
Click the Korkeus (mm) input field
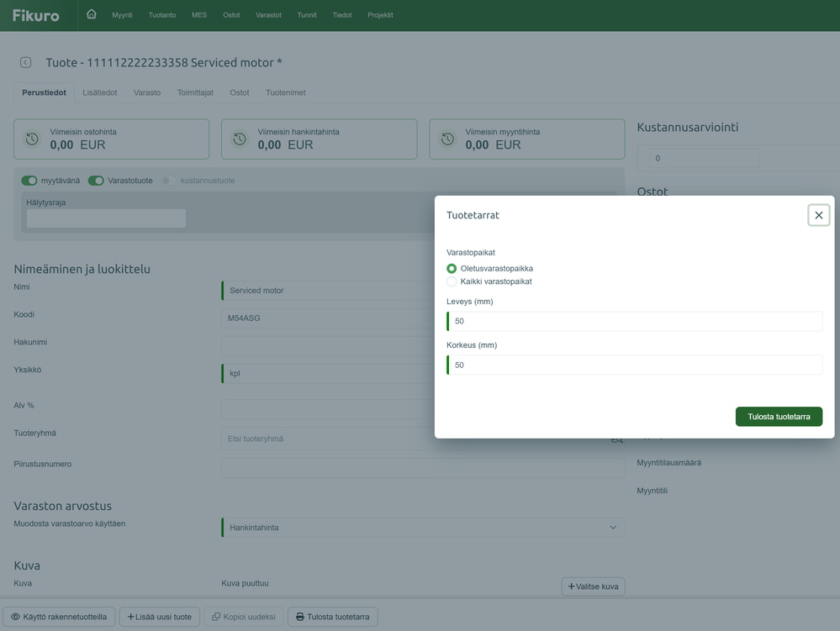click(x=635, y=365)
